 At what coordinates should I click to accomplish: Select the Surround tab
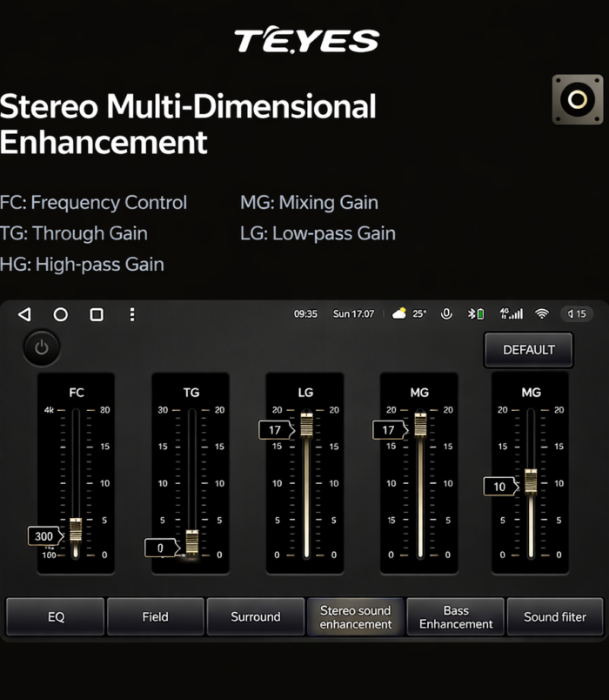[x=256, y=616]
